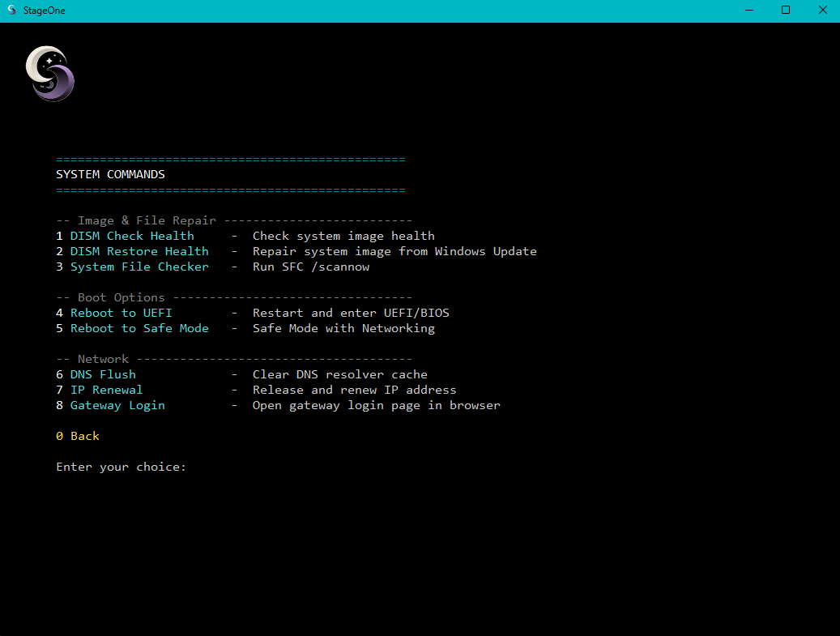Click the 0 Back option
Image resolution: width=840 pixels, height=636 pixels.
[78, 436]
